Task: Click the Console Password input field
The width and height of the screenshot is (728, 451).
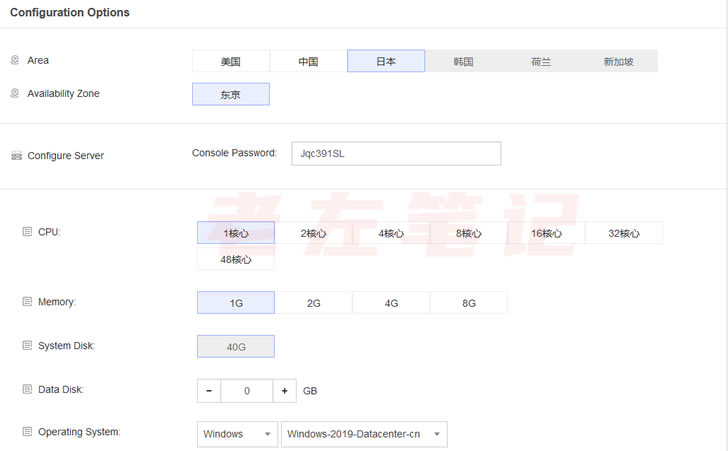Action: coord(395,154)
